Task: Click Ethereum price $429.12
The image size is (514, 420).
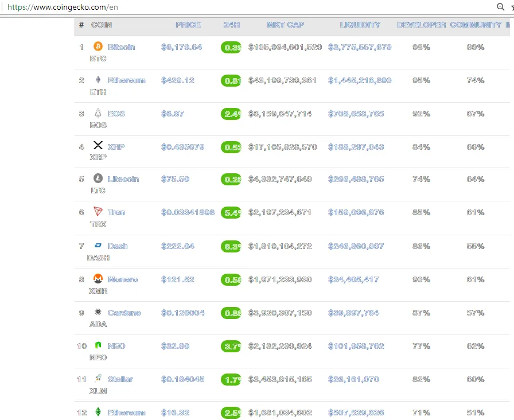Action: 178,81
